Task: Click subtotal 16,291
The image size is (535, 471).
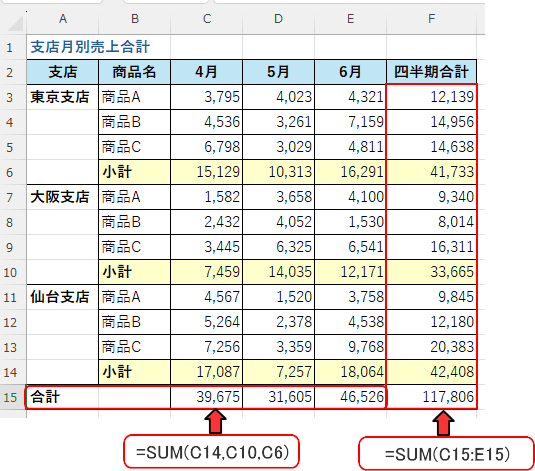Action: pyautogui.click(x=350, y=172)
